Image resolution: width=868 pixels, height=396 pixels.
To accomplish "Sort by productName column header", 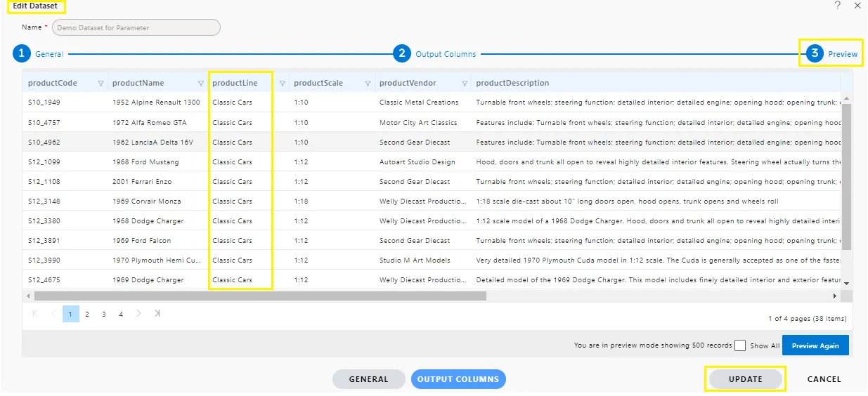I will pyautogui.click(x=138, y=83).
